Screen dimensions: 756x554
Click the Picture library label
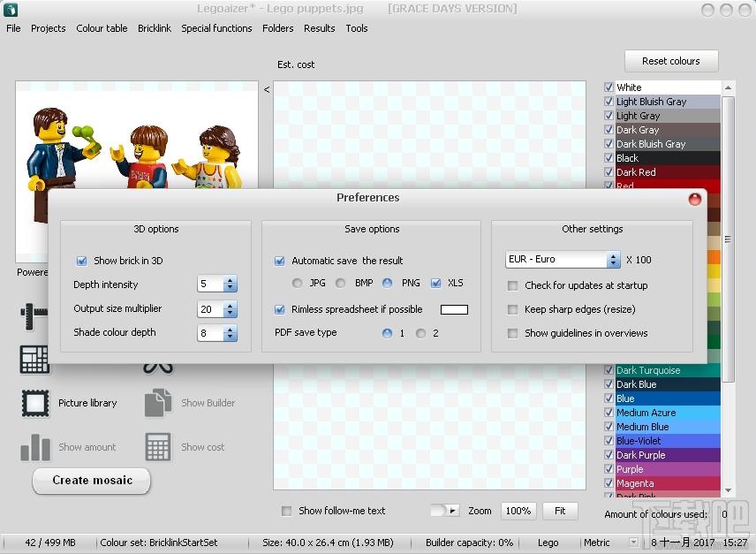[x=87, y=403]
